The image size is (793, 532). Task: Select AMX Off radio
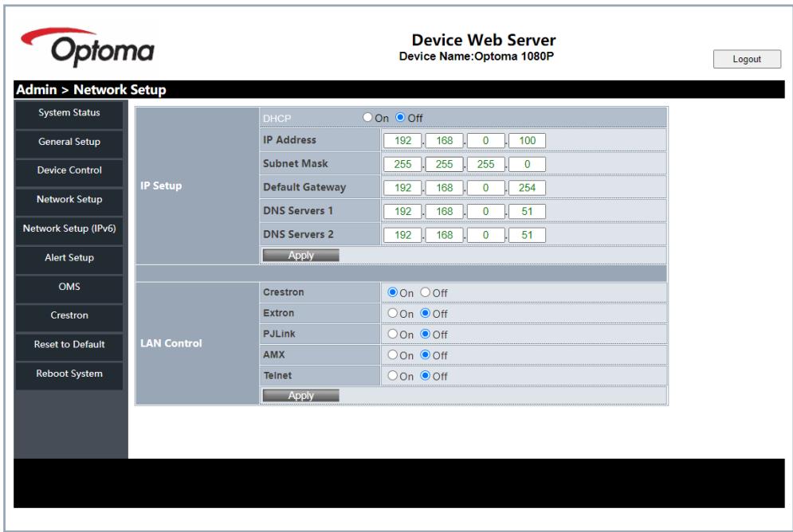click(x=426, y=354)
